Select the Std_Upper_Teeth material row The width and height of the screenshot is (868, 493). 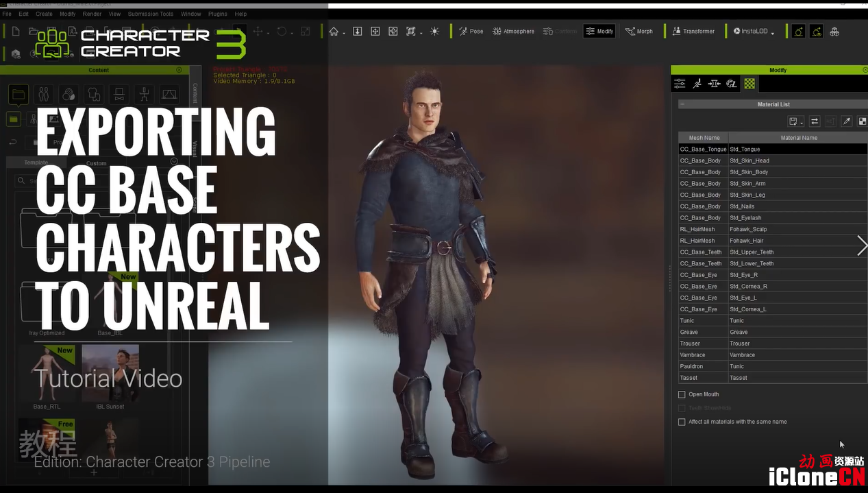click(773, 252)
